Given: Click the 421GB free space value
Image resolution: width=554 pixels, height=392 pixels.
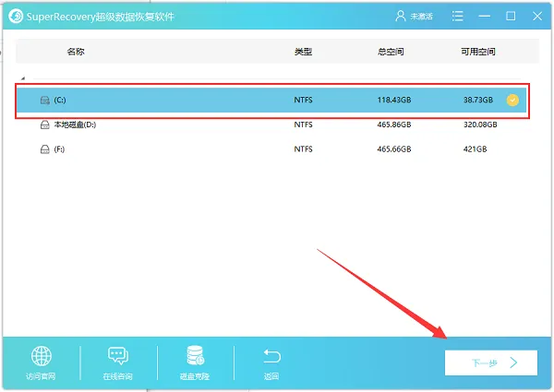Looking at the screenshot, I should [475, 148].
